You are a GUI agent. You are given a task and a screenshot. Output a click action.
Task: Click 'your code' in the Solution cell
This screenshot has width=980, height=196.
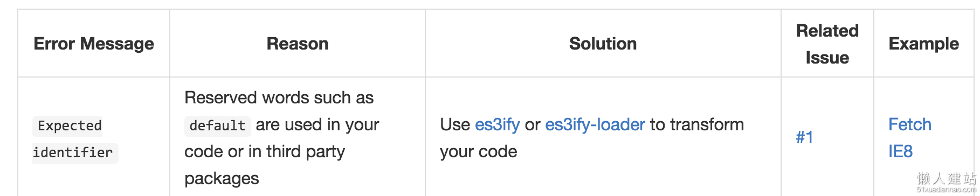[x=478, y=152]
